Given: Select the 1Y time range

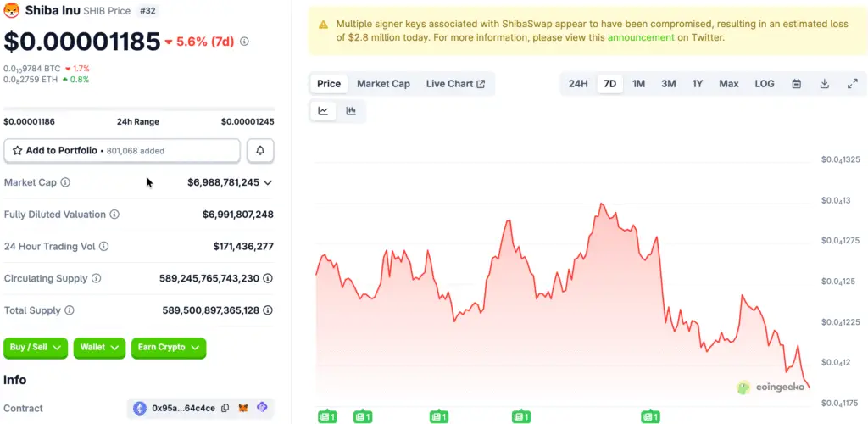Looking at the screenshot, I should pos(697,84).
